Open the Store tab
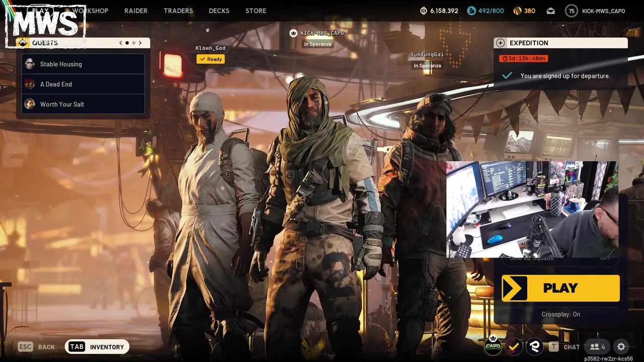The height and width of the screenshot is (362, 644). [256, 11]
